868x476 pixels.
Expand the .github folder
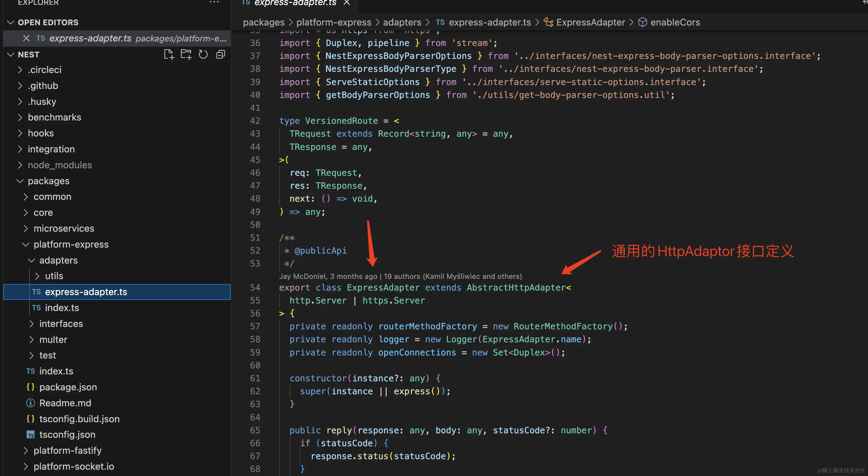click(x=20, y=86)
